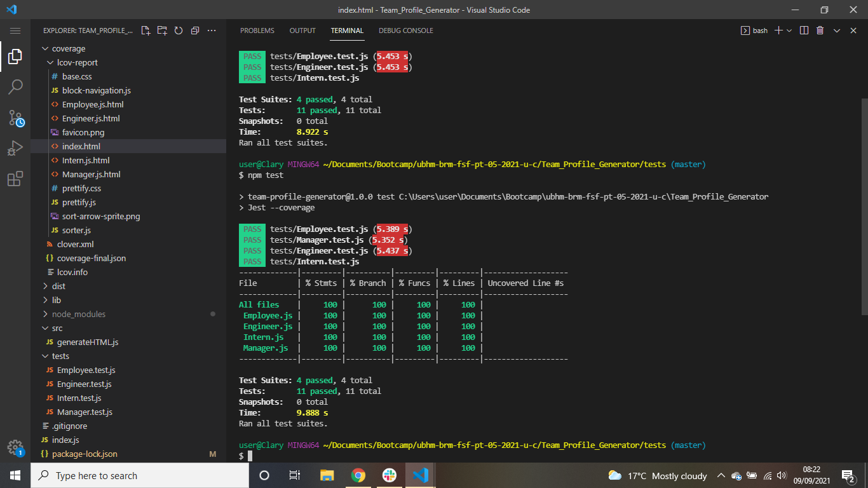Switch to the PROBLEMS tab
The image size is (868, 488).
[257, 30]
